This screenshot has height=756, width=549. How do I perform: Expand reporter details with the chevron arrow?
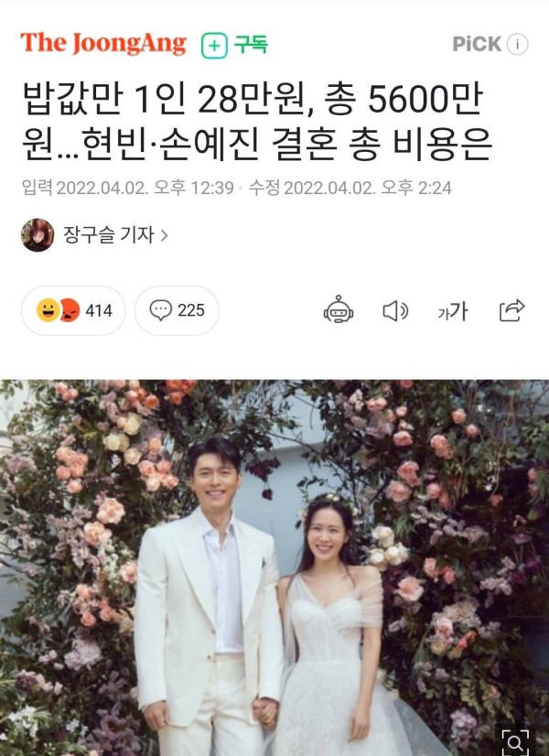164,235
